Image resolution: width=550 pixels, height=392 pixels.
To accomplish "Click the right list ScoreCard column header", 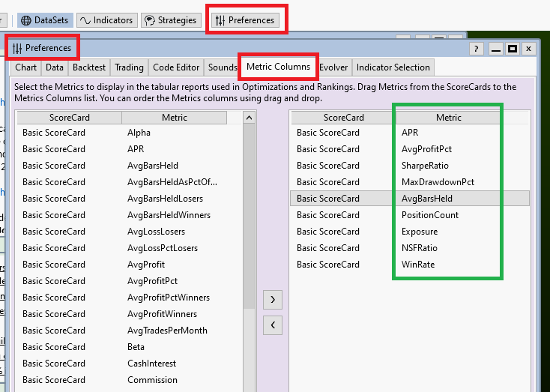I will click(343, 118).
